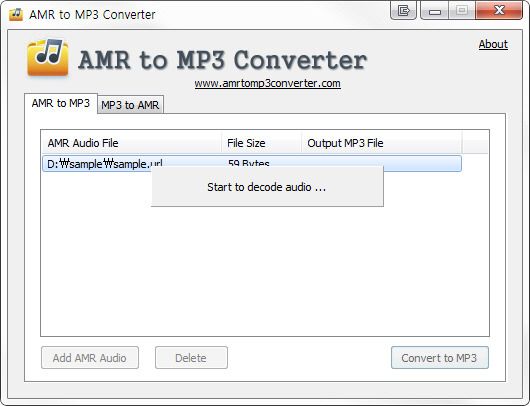Click the Add AMR Audio button
The height and width of the screenshot is (406, 530).
click(90, 358)
